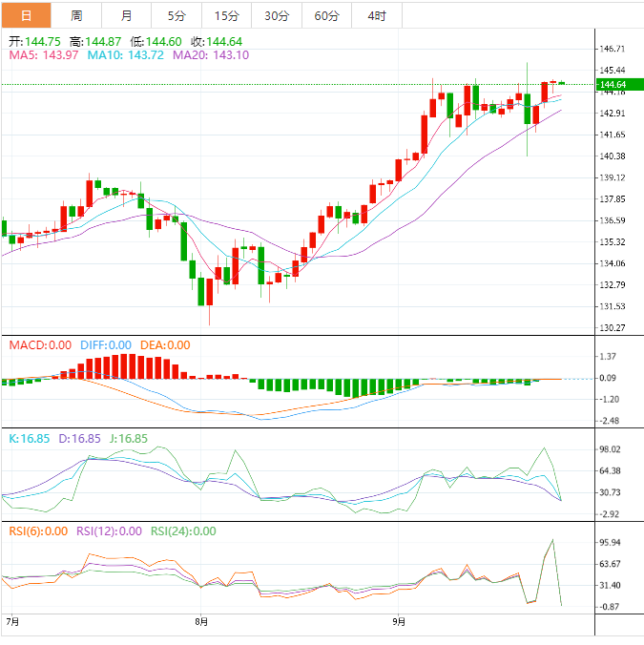Select the 日 daily chart tab
The width and height of the screenshot is (644, 645).
(26, 15)
